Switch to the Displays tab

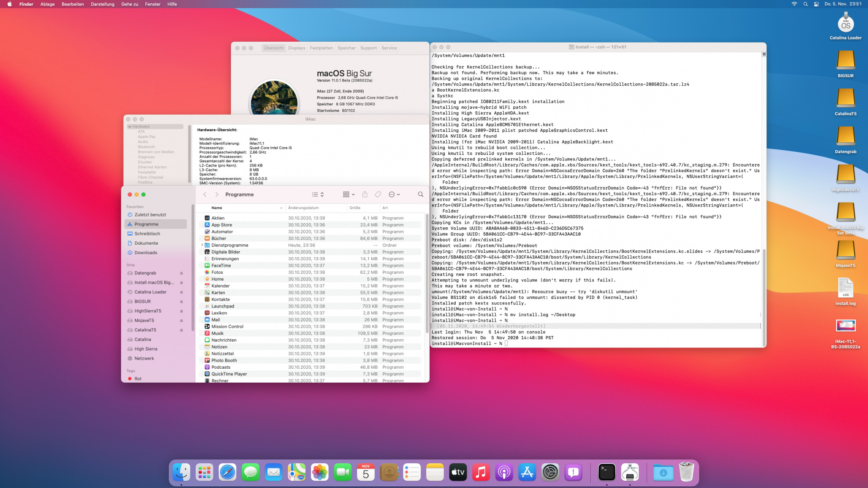[296, 48]
